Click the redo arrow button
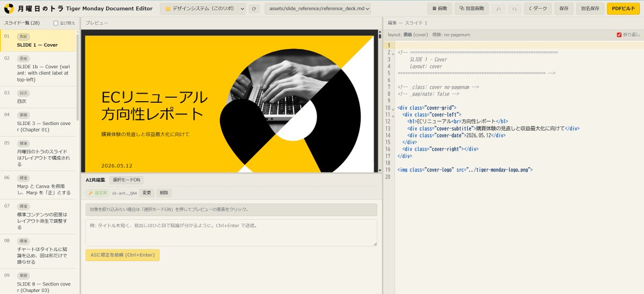Screen dimensions: 644x294 pos(514,9)
